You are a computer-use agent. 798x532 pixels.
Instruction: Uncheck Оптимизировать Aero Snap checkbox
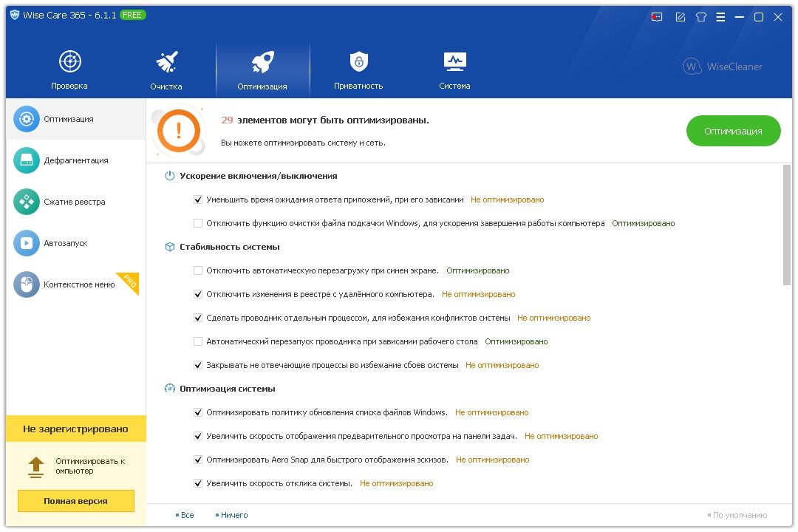pyautogui.click(x=198, y=460)
